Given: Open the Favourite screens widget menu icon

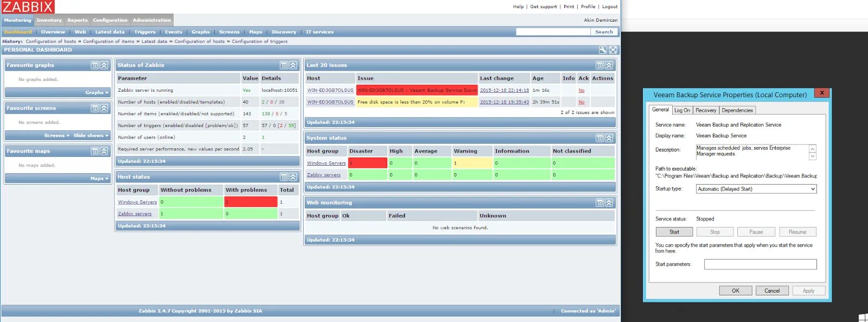Looking at the screenshot, I should coord(95,108).
